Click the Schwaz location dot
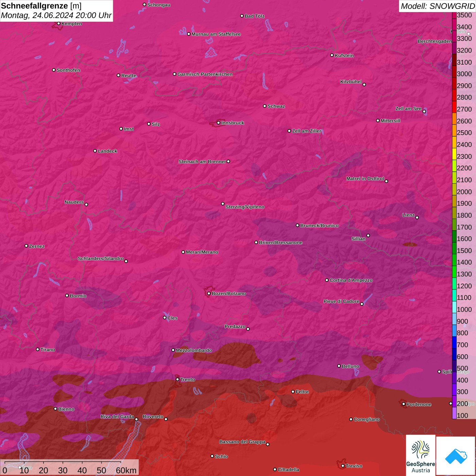 click(x=265, y=106)
